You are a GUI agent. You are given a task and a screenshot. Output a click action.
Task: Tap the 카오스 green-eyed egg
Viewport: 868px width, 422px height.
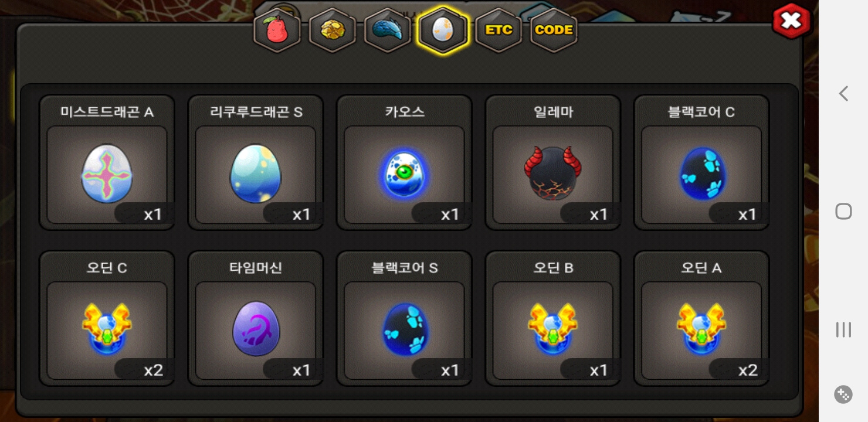click(x=404, y=162)
